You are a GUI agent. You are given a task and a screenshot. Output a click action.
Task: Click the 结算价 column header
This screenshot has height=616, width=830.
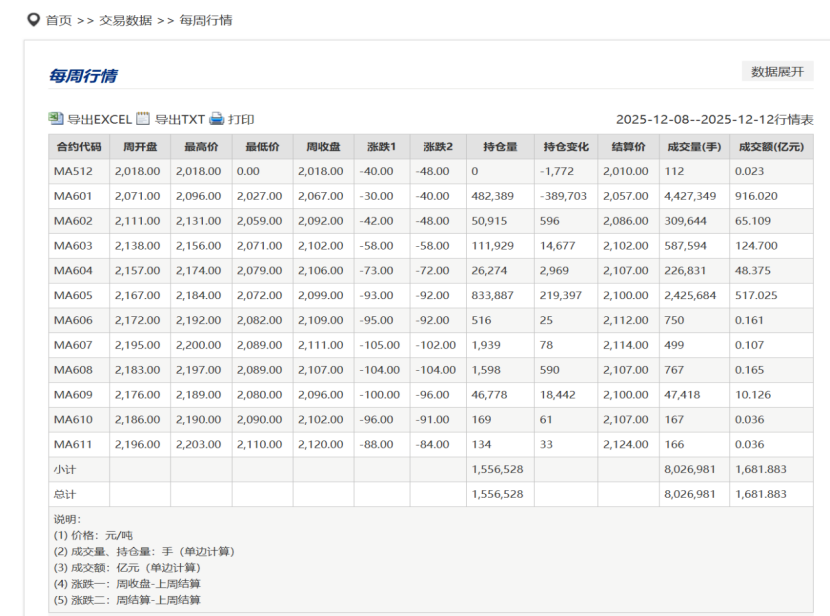(628, 147)
